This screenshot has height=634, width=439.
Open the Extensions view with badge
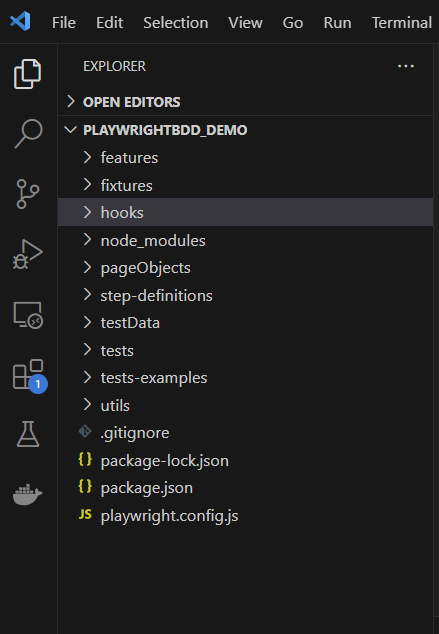point(30,376)
